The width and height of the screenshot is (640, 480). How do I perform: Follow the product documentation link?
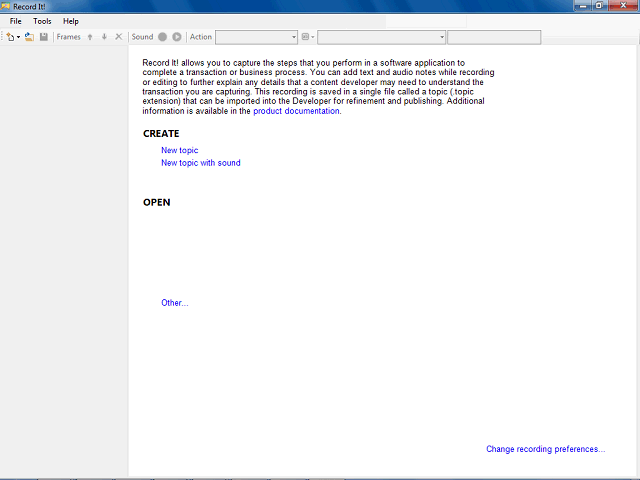(296, 111)
